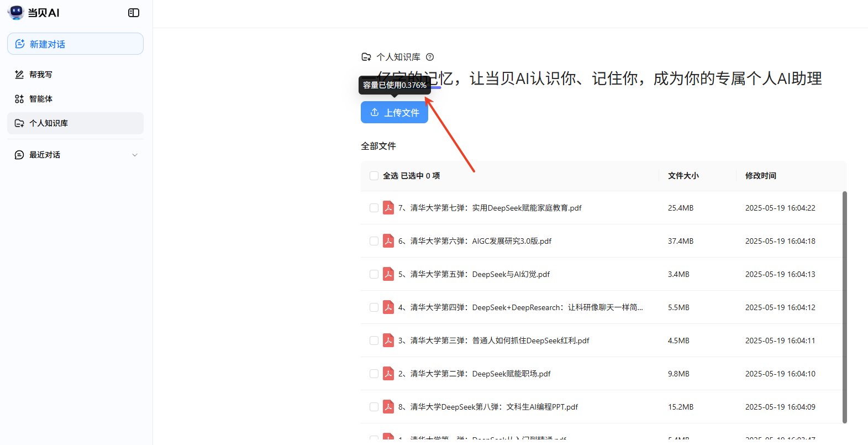Click the 4.5MB file size cell

678,341
